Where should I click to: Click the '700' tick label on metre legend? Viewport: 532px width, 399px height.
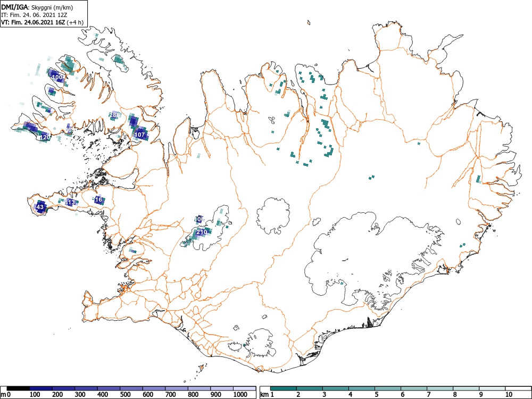171,395
